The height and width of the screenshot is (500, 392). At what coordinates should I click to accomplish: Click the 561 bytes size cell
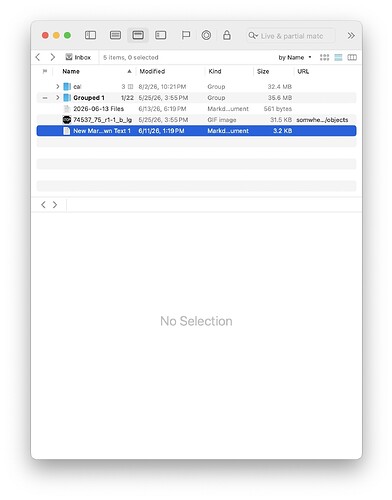[278, 109]
